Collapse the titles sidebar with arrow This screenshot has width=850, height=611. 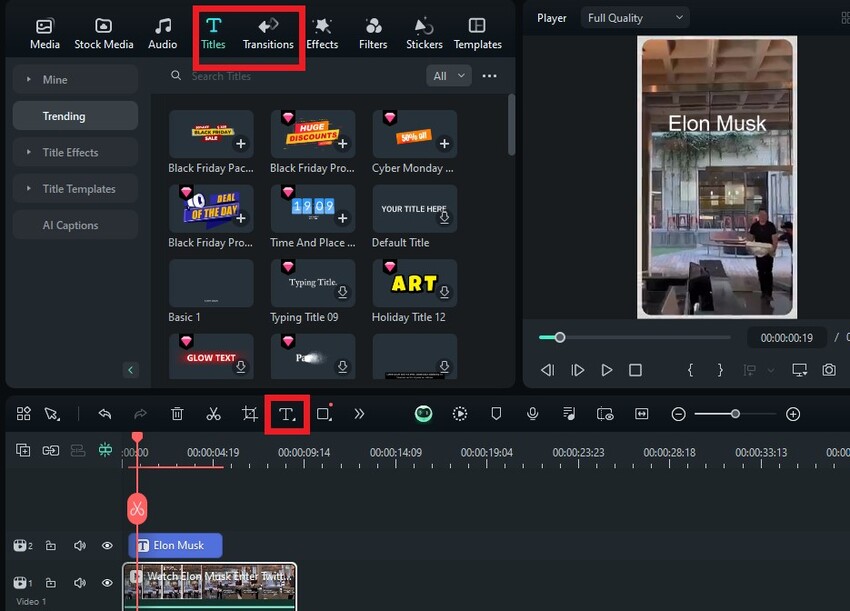pyautogui.click(x=130, y=370)
